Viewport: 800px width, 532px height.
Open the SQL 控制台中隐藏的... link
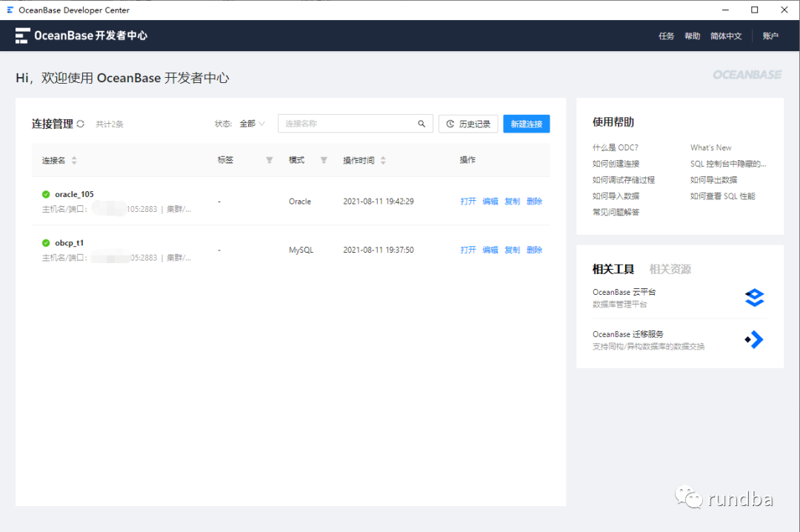tap(728, 164)
